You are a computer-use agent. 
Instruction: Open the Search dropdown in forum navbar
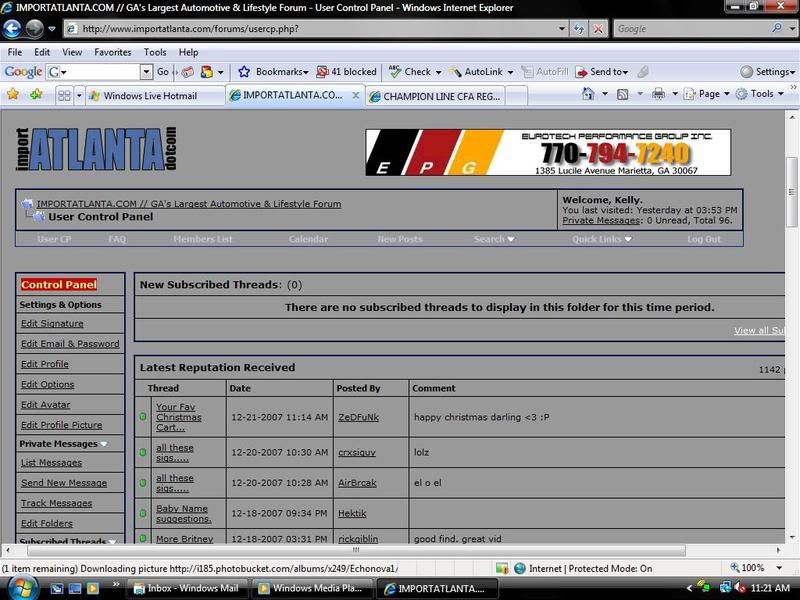pos(494,239)
